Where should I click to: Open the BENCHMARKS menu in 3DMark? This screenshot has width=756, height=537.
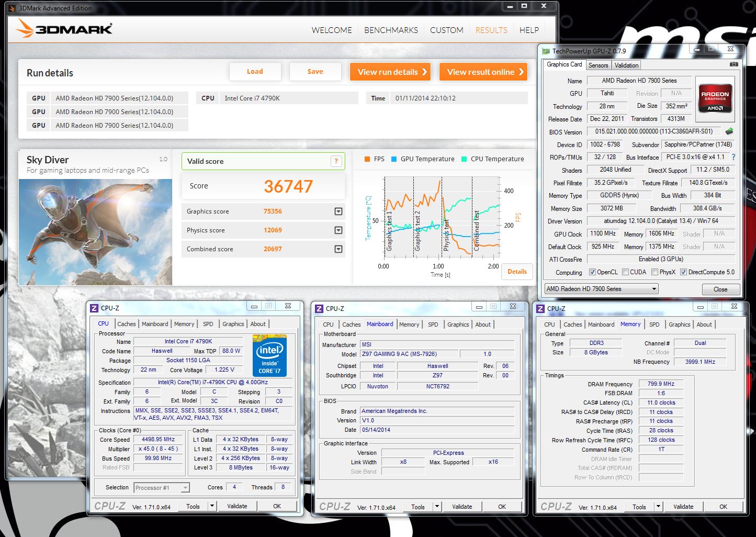point(391,30)
